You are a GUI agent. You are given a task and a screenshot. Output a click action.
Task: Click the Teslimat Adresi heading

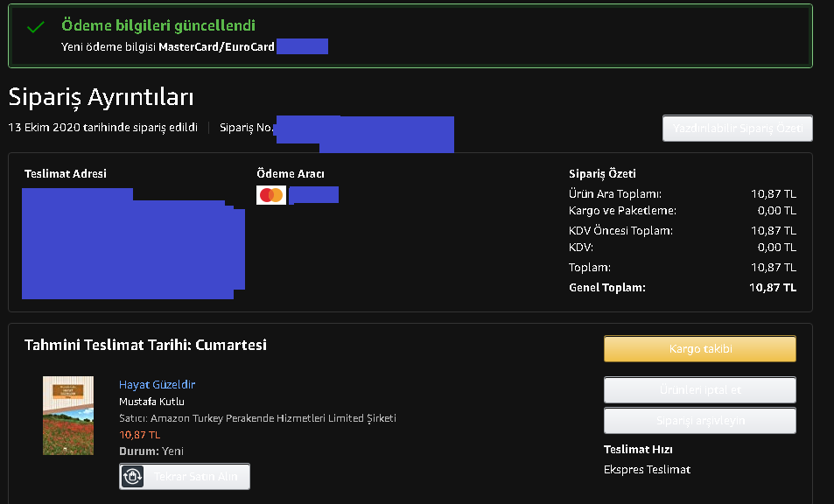[66, 174]
